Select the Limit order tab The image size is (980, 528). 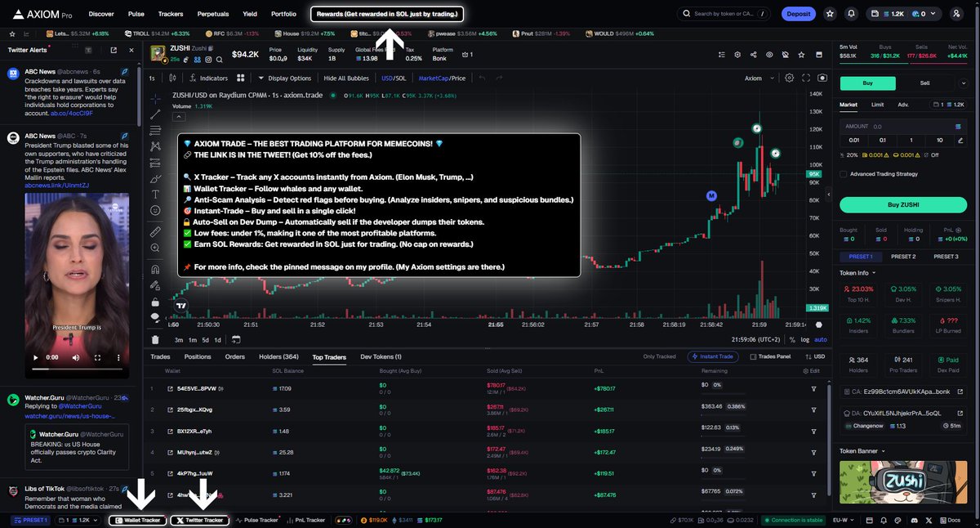877,105
